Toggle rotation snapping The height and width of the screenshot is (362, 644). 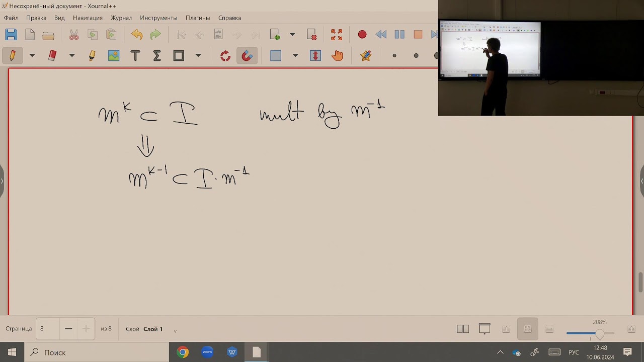(225, 55)
